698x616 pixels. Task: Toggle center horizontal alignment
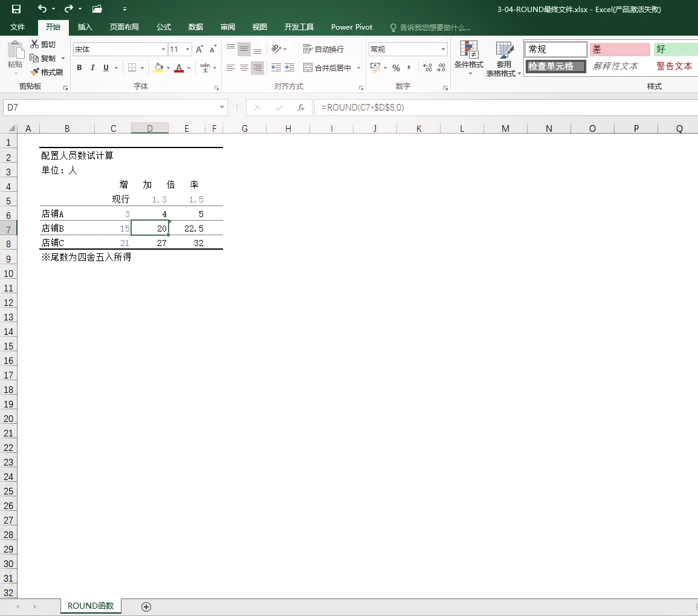coord(244,68)
